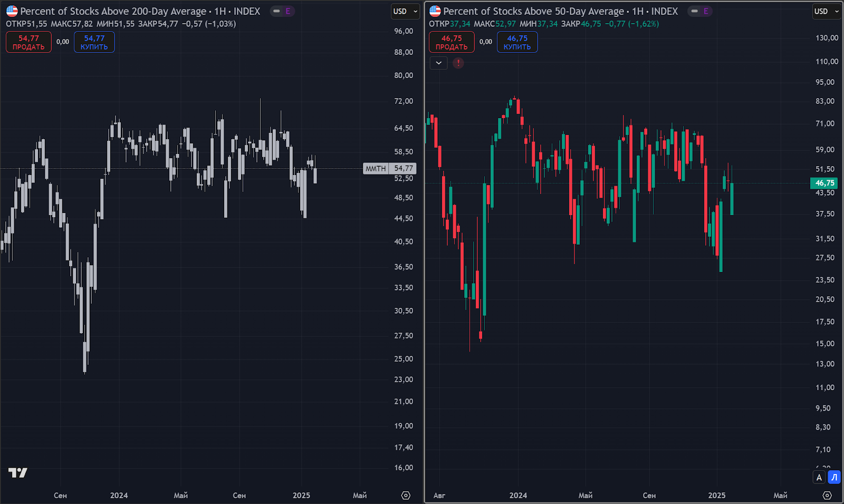Open chart settings gear on 200-Day chart
The image size is (844, 504).
[406, 495]
